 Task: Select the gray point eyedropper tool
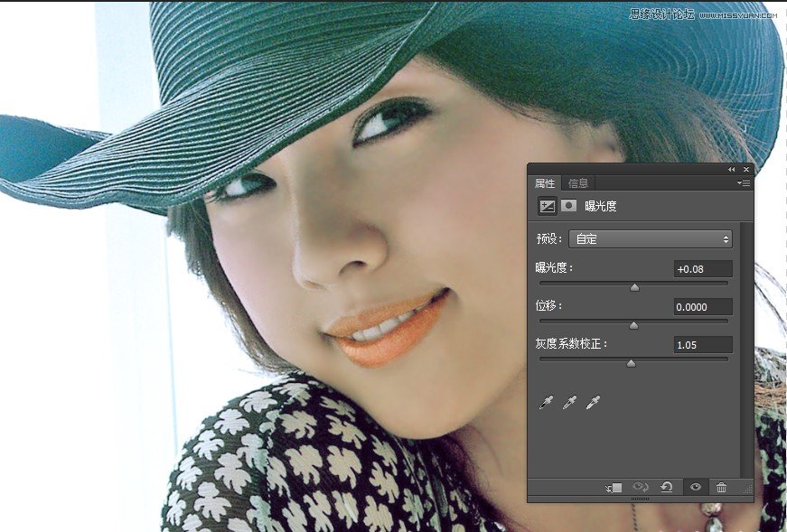(569, 402)
